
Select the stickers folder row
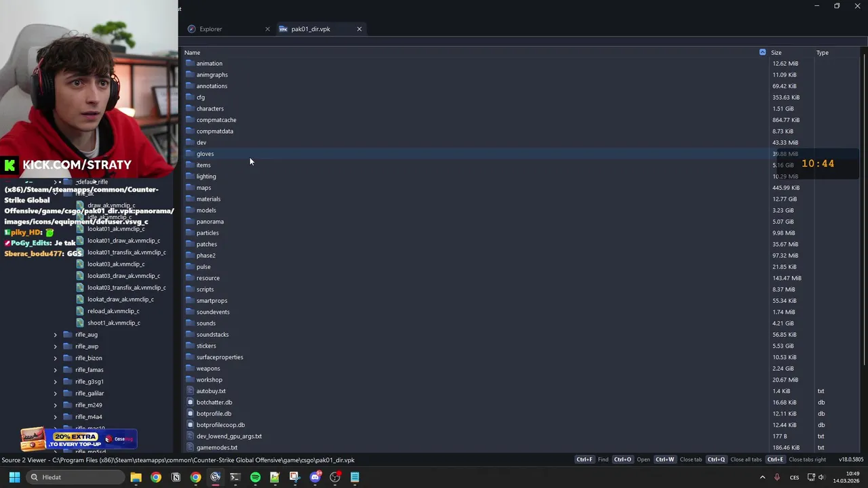tap(521, 346)
